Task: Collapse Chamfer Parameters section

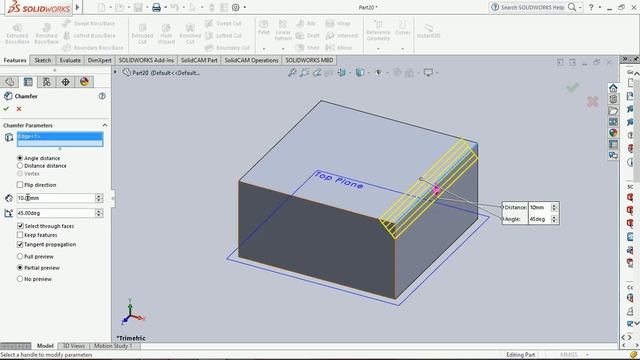Action: (x=105, y=125)
